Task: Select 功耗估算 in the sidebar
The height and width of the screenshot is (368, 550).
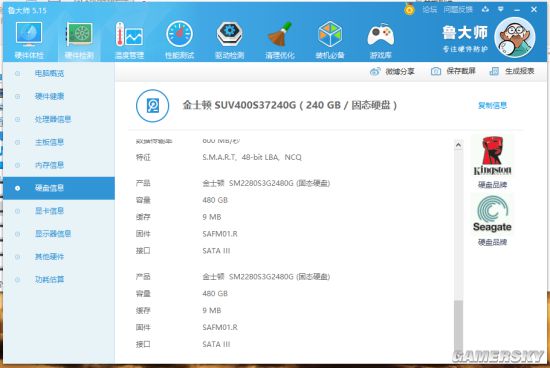Action: coord(59,280)
